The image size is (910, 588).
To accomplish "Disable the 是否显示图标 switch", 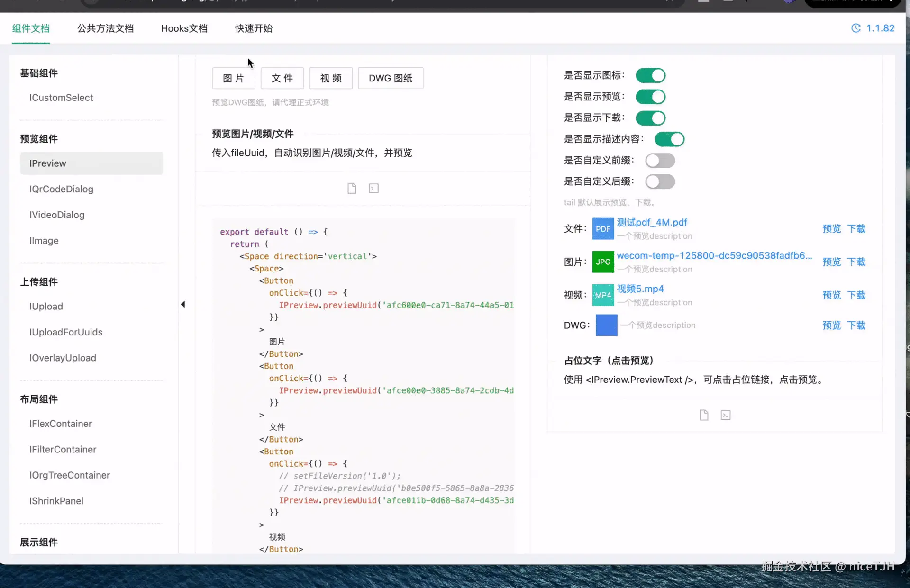I will pos(650,76).
